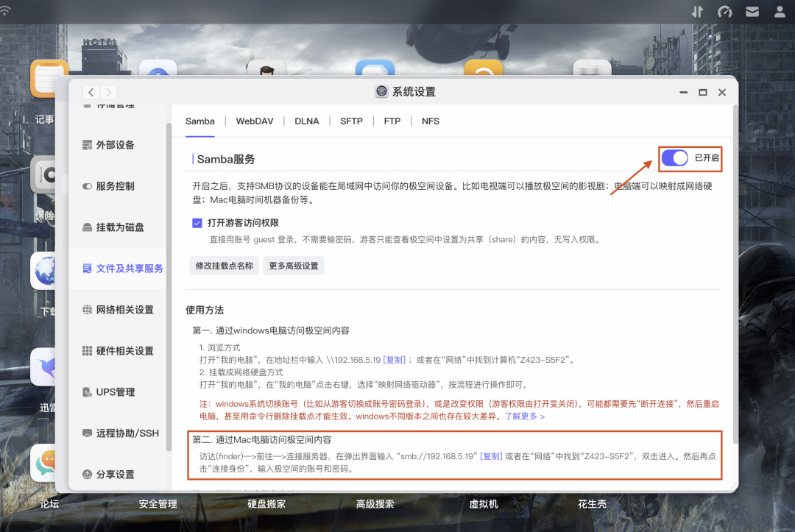Click the 外部设备 drive icon
This screenshot has height=532, width=795.
(x=87, y=145)
